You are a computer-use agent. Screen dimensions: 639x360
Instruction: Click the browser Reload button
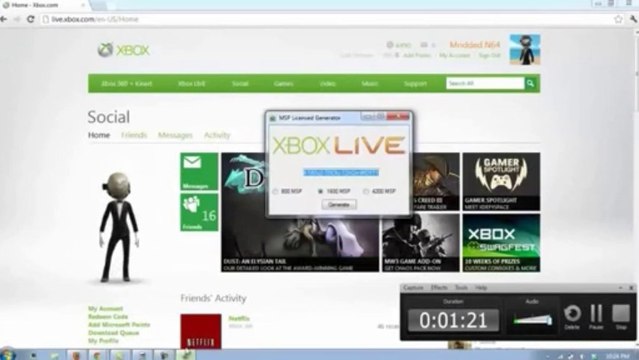30,19
